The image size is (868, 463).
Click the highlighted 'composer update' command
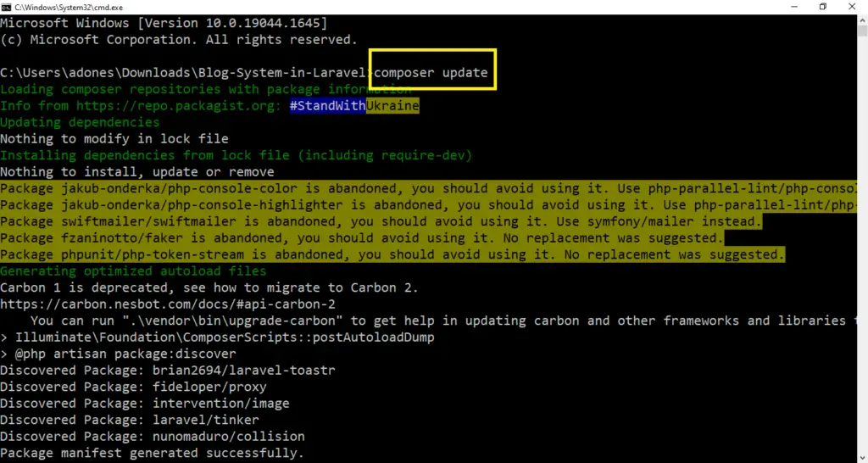point(432,72)
